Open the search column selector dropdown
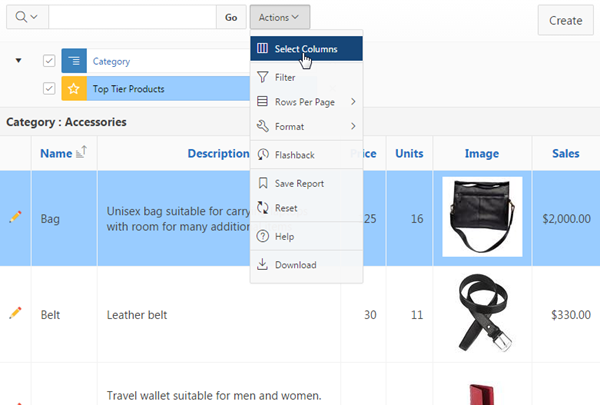This screenshot has height=405, width=600. (28, 17)
